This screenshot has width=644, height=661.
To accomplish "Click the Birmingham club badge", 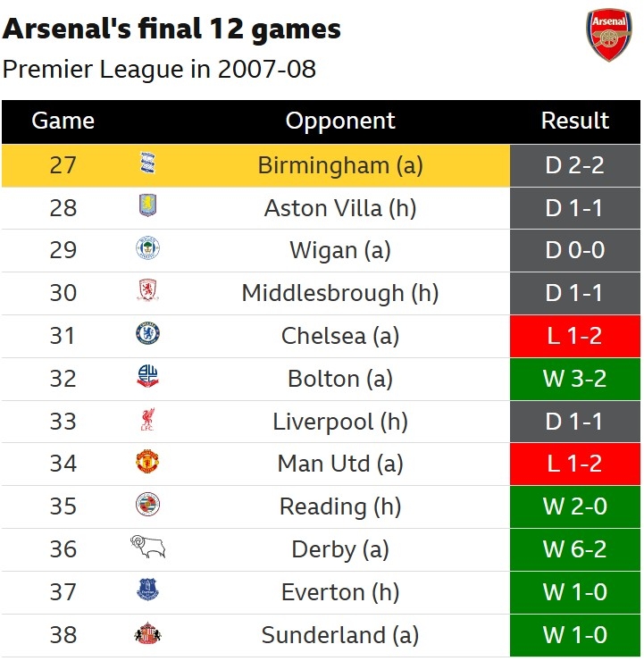I will pyautogui.click(x=147, y=164).
